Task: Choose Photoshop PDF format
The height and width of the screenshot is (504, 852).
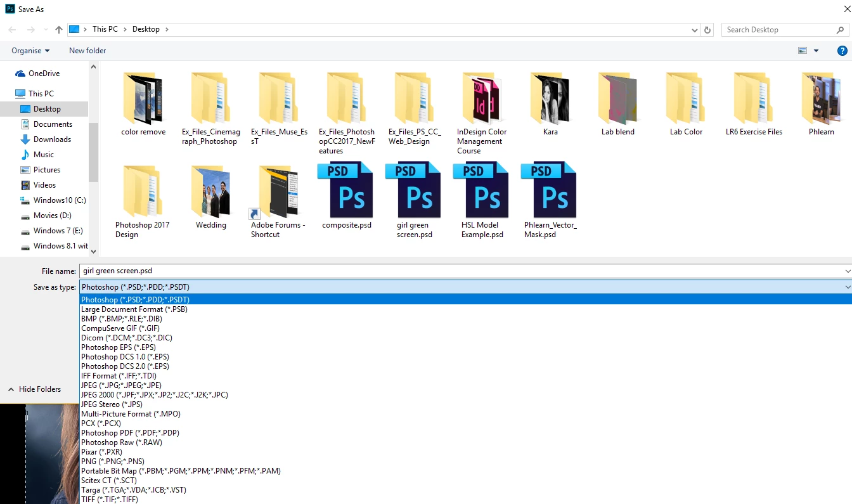Action: coord(131,433)
